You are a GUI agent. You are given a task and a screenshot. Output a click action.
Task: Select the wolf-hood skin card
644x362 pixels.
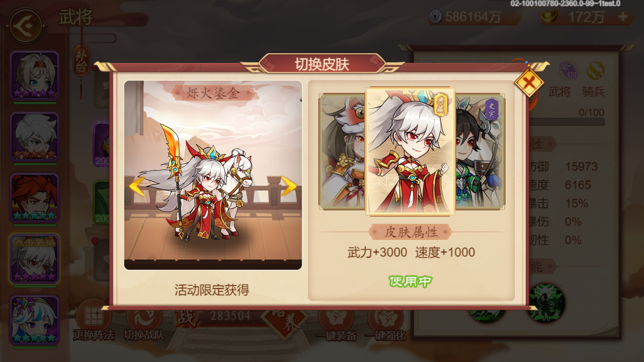(342, 152)
